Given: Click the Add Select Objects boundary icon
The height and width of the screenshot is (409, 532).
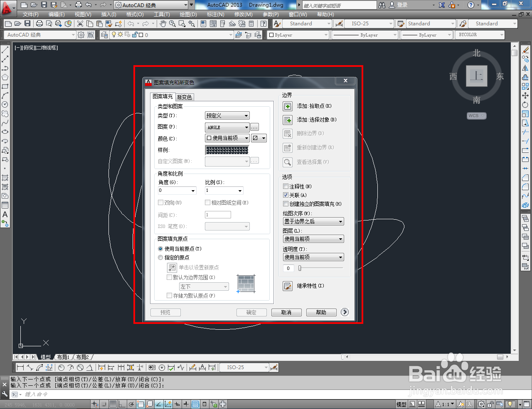Looking at the screenshot, I should click(x=288, y=120).
